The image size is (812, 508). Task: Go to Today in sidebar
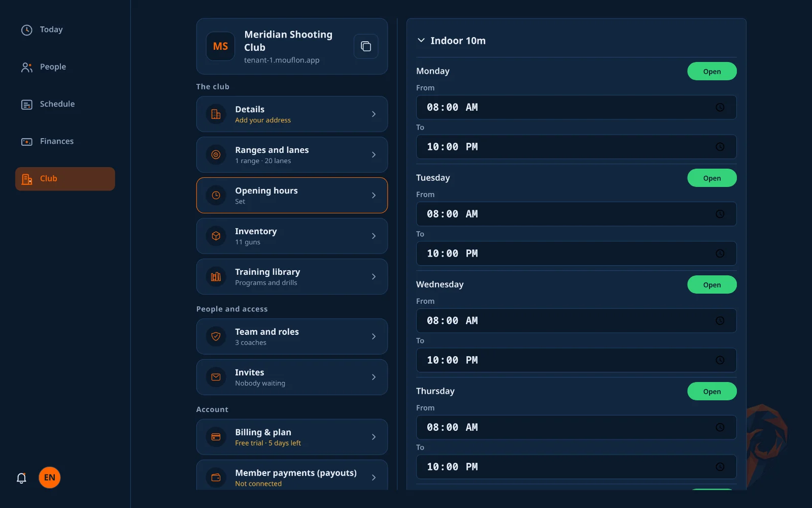tap(65, 29)
